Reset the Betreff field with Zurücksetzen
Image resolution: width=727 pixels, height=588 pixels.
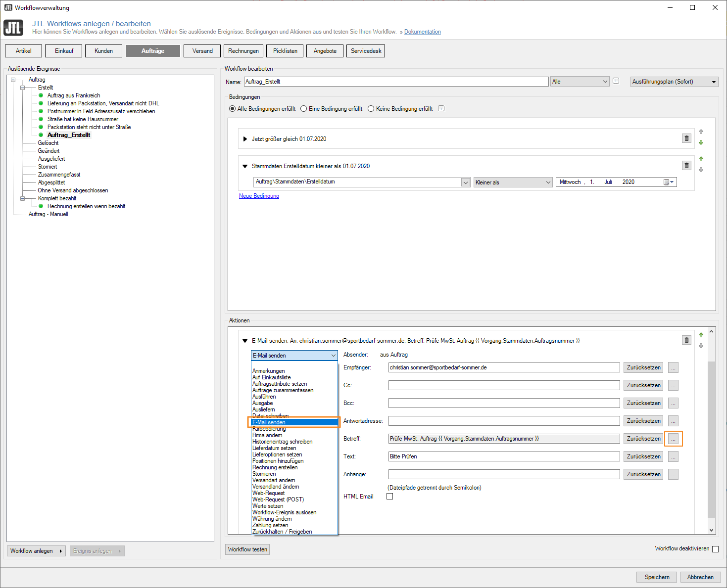pos(643,439)
